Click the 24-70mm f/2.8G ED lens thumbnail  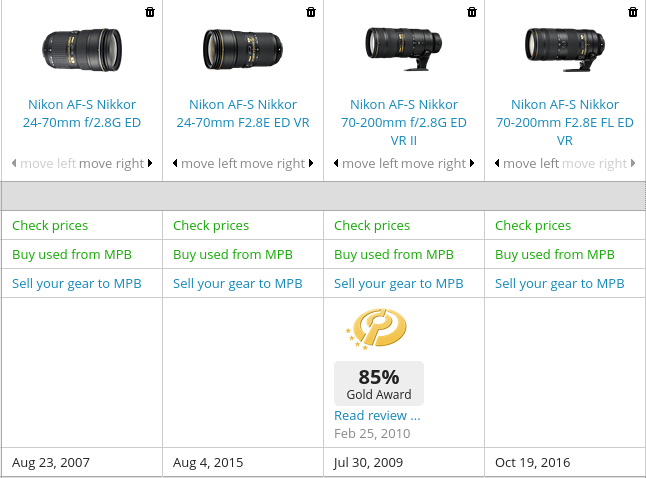(x=81, y=49)
